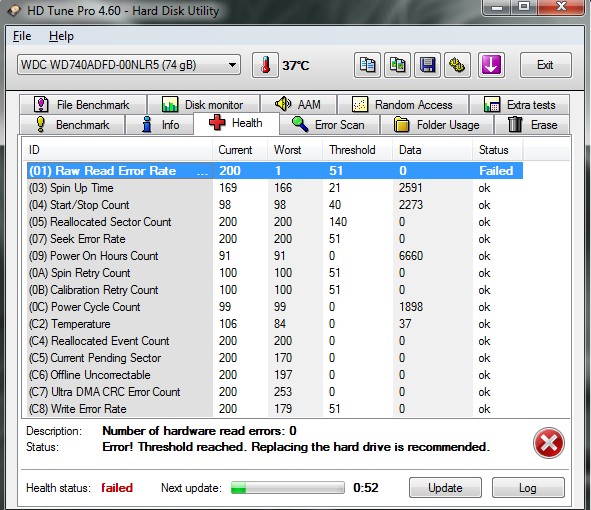591x510 pixels.
Task: Click the HD Tune title bar app icon
Action: [14, 10]
